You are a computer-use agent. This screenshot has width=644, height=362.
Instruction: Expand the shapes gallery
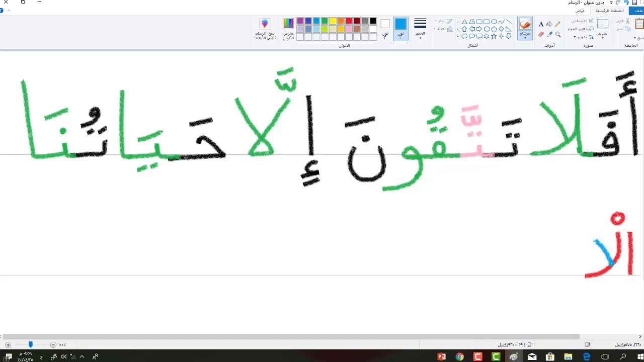pos(457,36)
